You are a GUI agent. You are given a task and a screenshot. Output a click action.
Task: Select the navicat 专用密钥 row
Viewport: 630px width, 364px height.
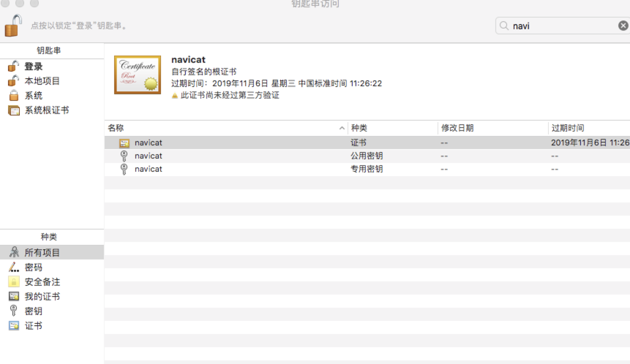click(x=367, y=169)
